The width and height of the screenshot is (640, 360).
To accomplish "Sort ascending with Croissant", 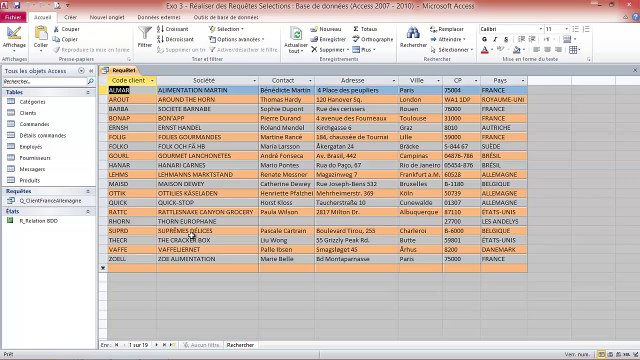I will (173, 29).
